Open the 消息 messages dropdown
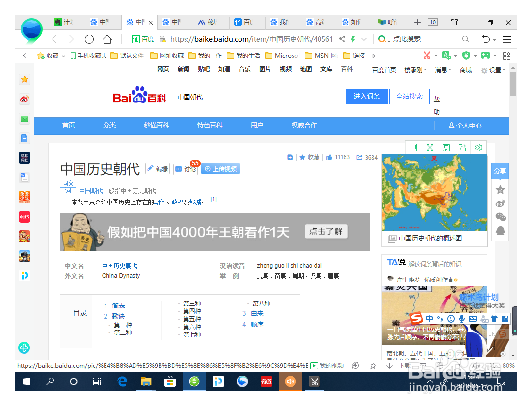Screen dimensions: 532x406 [x=443, y=70]
